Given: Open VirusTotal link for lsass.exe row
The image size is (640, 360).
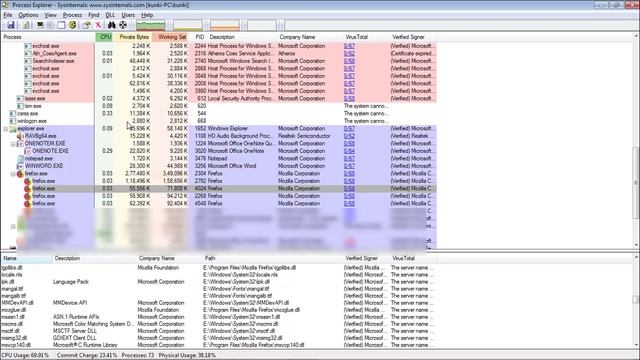Looking at the screenshot, I should pyautogui.click(x=349, y=99).
